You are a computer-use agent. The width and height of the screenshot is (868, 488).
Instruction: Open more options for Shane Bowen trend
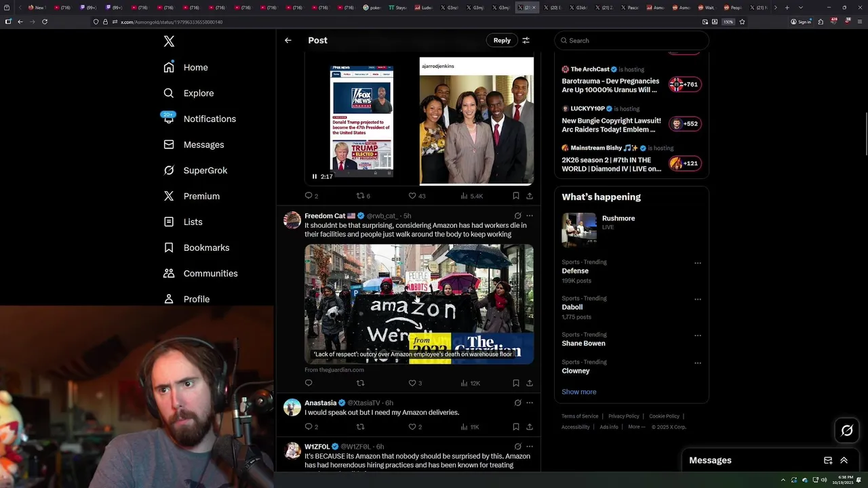pyautogui.click(x=697, y=335)
